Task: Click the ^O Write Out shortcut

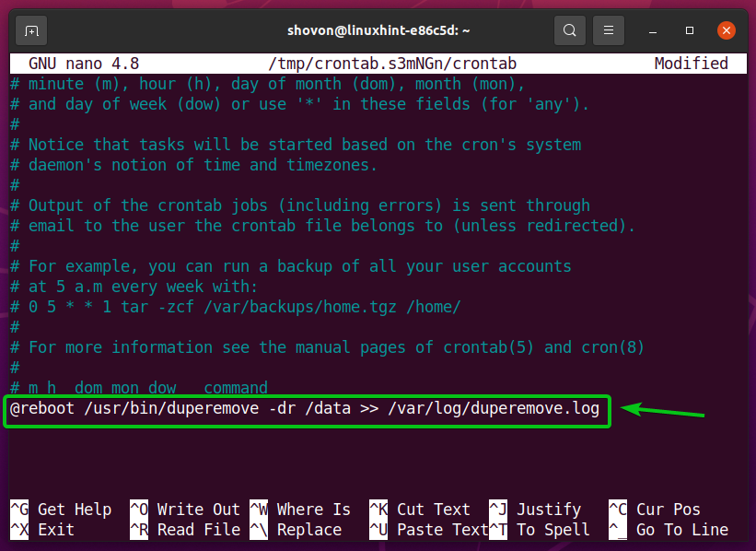Action: coord(185,510)
